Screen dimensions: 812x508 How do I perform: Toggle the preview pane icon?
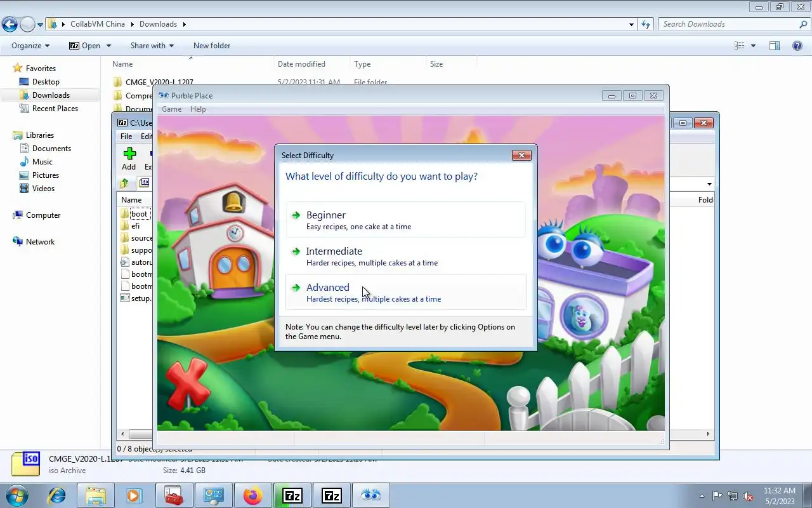click(x=774, y=46)
